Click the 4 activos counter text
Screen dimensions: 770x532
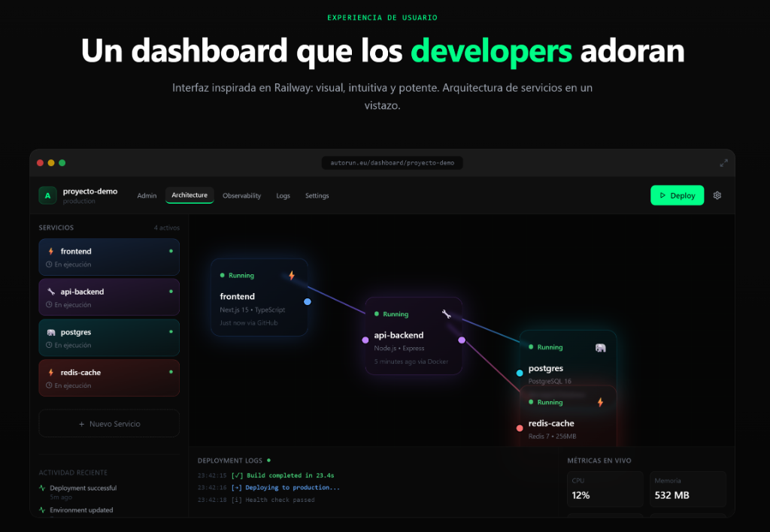coord(166,228)
